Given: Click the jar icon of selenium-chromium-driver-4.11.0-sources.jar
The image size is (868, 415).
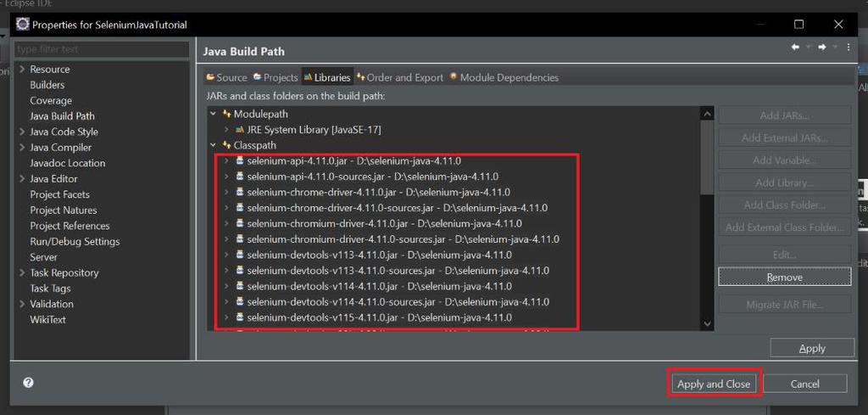Looking at the screenshot, I should [x=240, y=239].
